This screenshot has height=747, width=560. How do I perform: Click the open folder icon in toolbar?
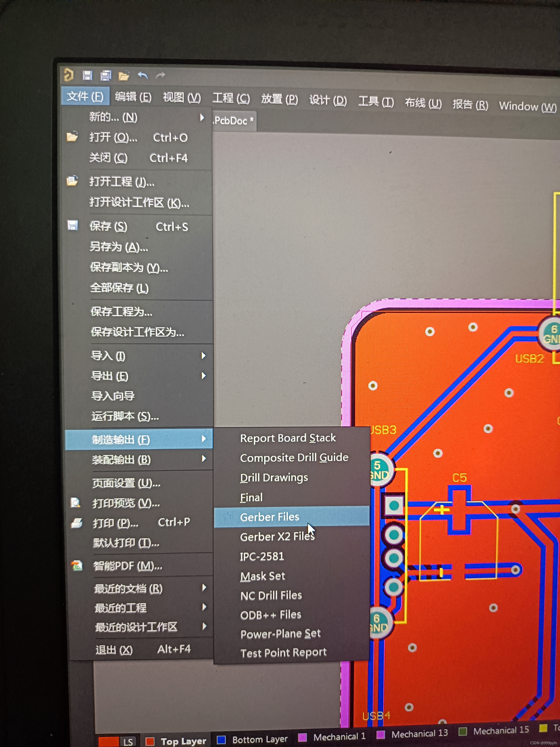(x=124, y=76)
